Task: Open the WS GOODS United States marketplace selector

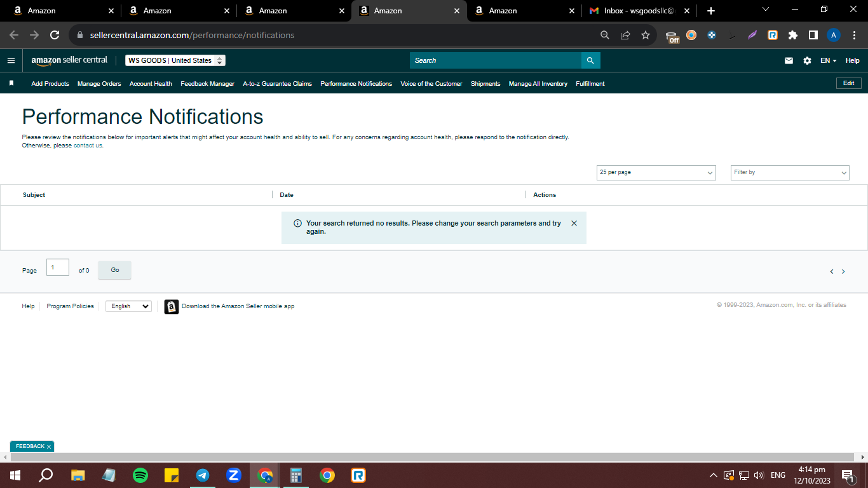Action: (x=175, y=60)
